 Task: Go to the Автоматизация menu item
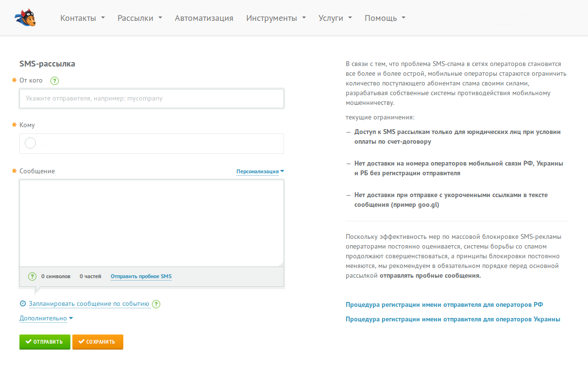204,18
